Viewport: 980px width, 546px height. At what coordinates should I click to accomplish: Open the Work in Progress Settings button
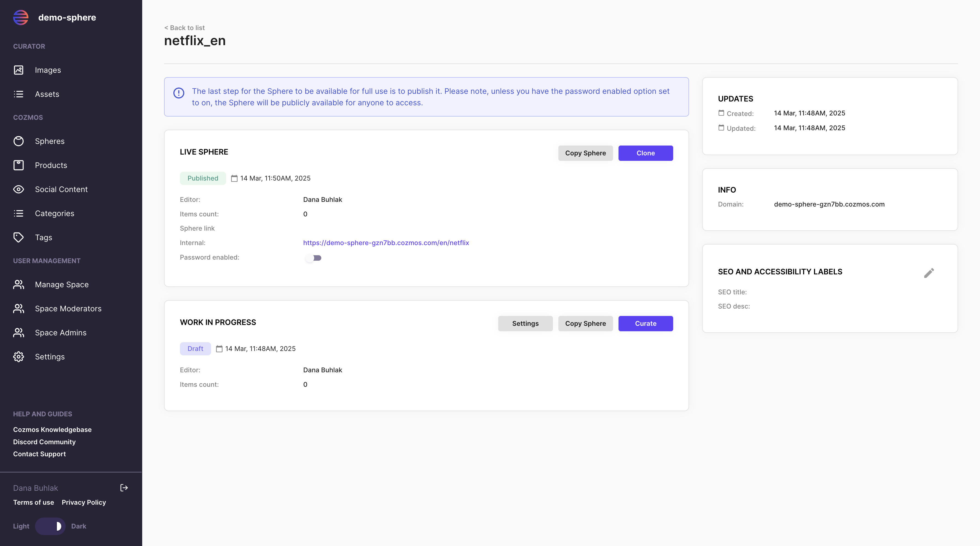point(525,323)
